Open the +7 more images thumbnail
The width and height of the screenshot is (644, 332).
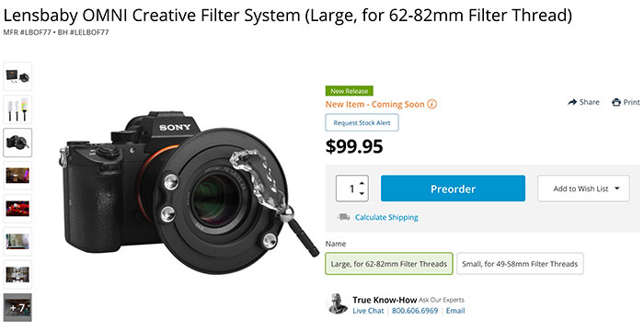click(x=17, y=307)
